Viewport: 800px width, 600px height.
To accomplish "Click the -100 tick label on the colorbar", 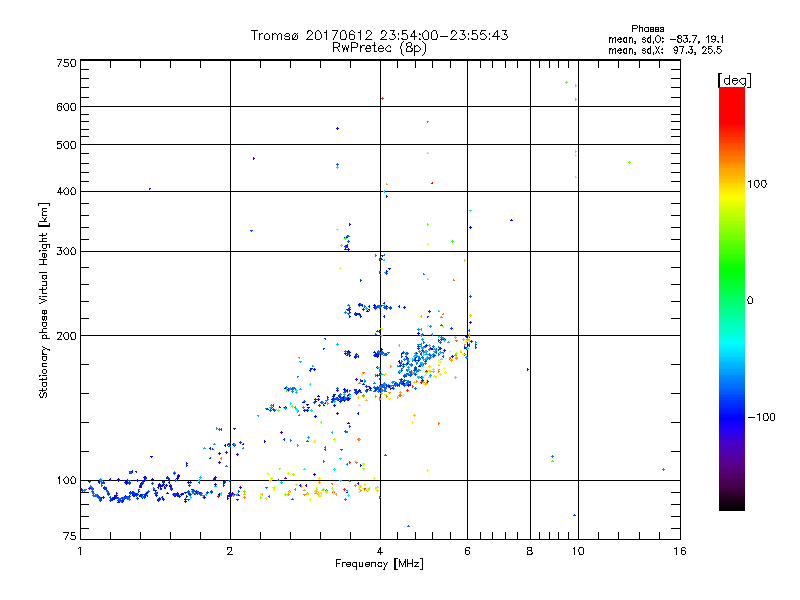I will (x=763, y=416).
